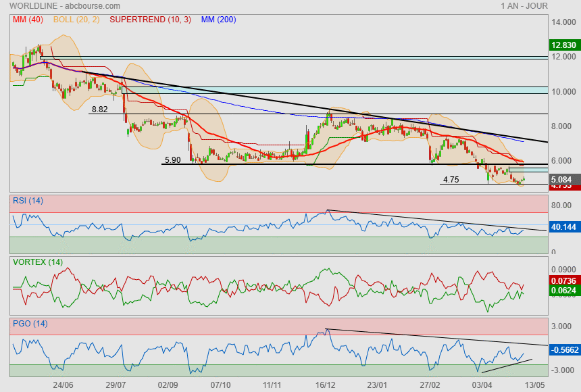Click the red 0.0736 Vortex value tag
Viewport: 581px width, 392px height.
tap(563, 280)
